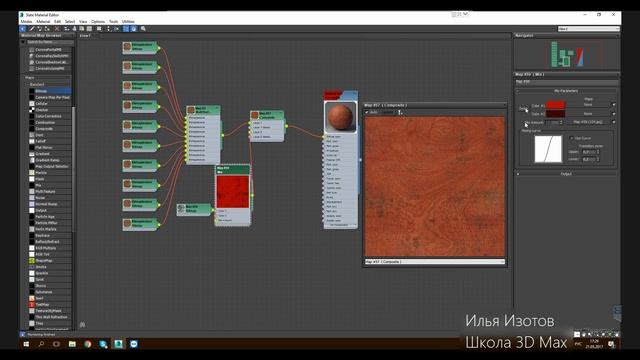The height and width of the screenshot is (360, 640).
Task: Click Select By Material magnifier icon
Action: click(x=143, y=29)
